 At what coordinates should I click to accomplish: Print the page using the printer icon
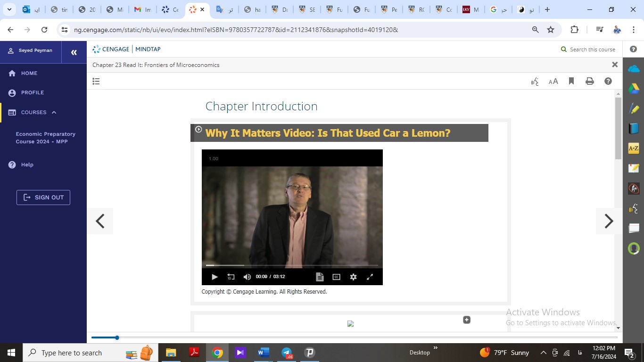pyautogui.click(x=589, y=81)
